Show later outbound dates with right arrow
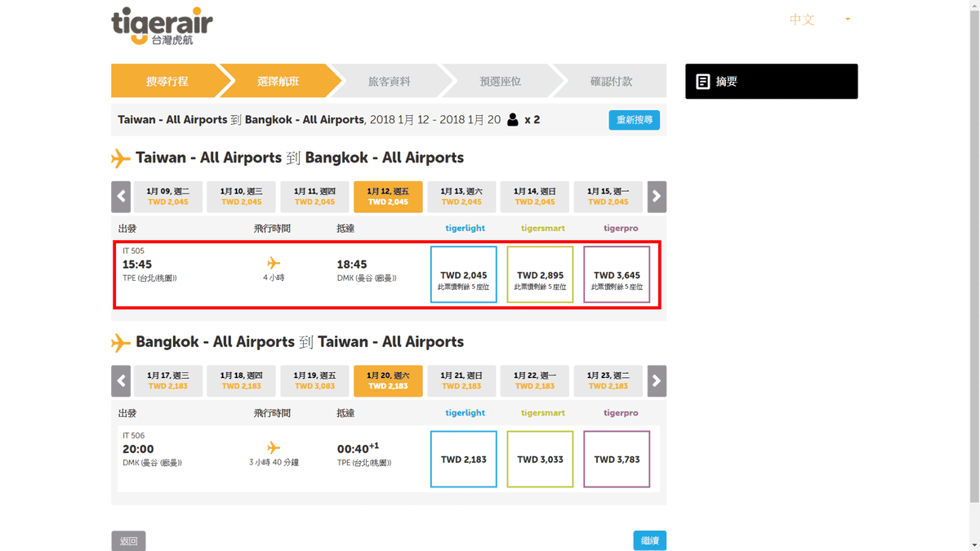This screenshot has height=551, width=980. pos(657,197)
